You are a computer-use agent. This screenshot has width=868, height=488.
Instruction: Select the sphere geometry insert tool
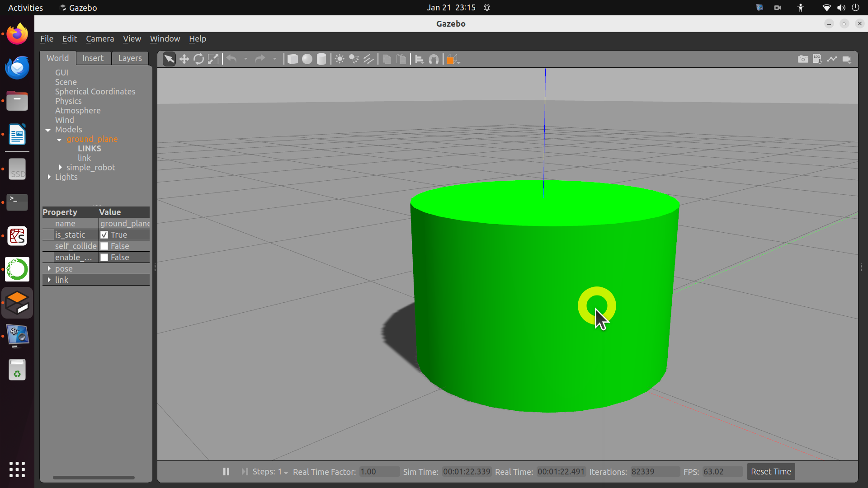pos(307,59)
